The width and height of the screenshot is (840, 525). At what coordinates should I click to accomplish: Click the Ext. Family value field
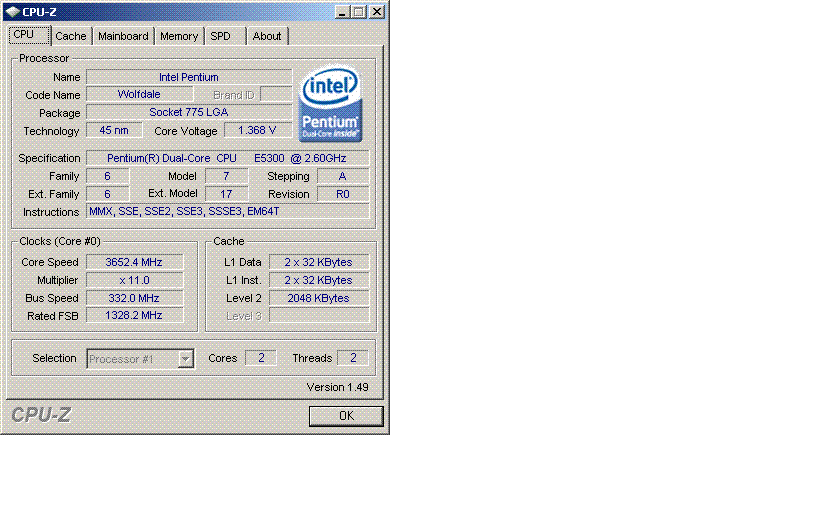pyautogui.click(x=108, y=194)
